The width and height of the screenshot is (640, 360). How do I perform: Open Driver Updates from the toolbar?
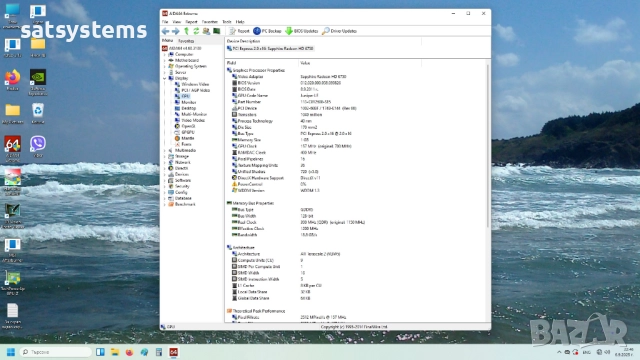[x=339, y=31]
